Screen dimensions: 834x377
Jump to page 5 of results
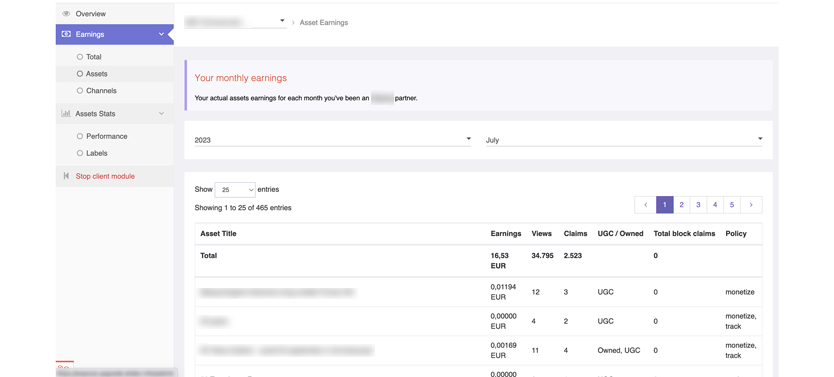[x=732, y=205]
